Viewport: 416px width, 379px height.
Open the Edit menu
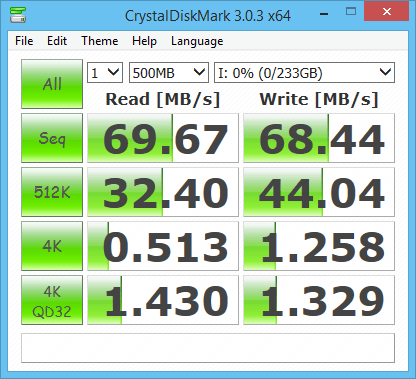(57, 41)
